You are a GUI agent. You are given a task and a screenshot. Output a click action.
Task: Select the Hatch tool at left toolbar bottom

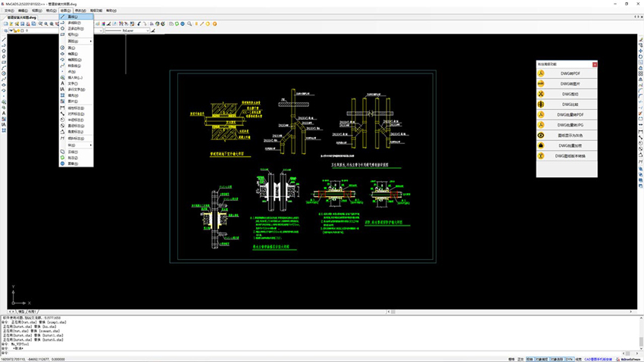click(4, 130)
